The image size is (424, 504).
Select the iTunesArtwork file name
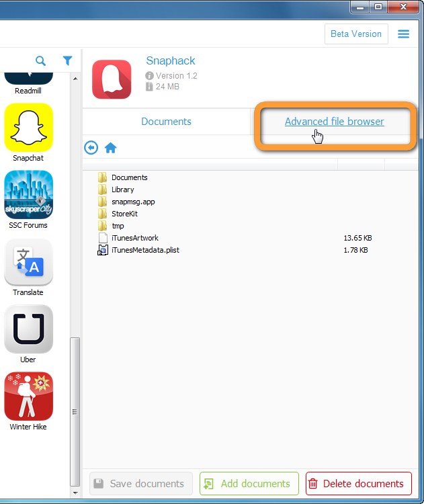(135, 238)
